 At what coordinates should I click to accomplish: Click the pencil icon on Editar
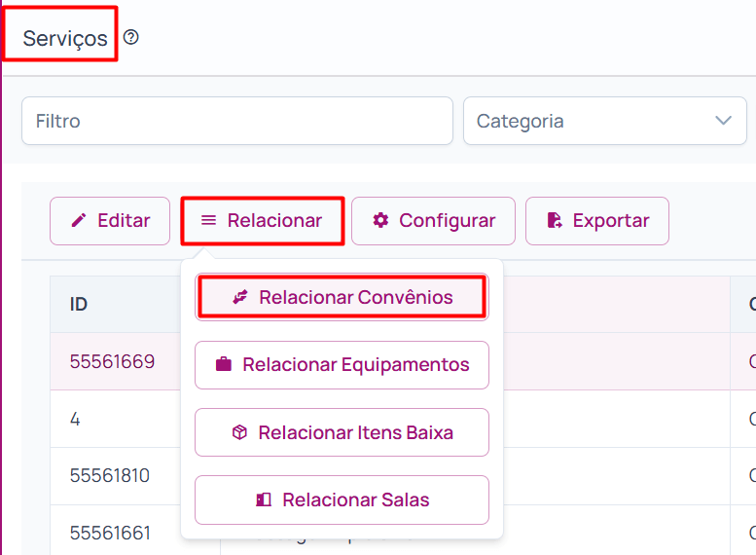tap(79, 221)
